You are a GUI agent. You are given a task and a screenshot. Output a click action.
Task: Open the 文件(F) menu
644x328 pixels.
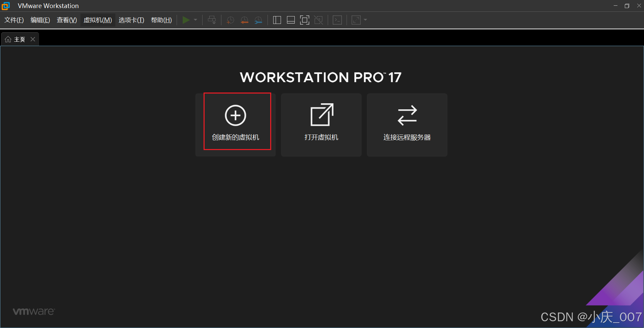14,20
